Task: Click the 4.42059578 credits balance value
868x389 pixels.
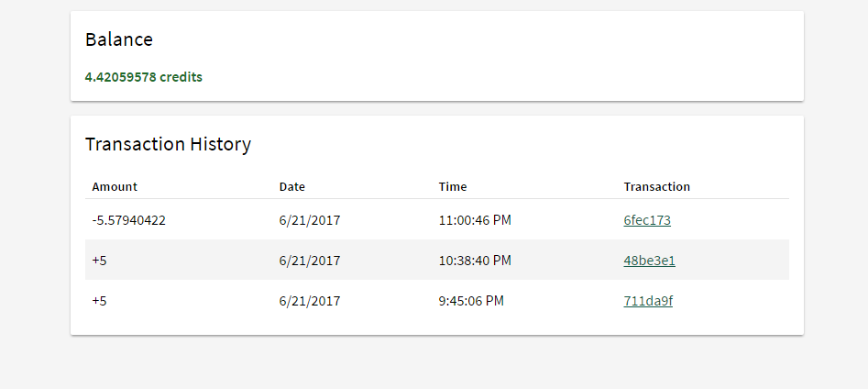Action: 144,77
